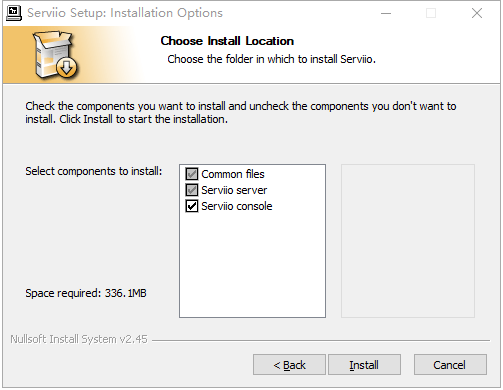The width and height of the screenshot is (503, 390).
Task: Toggle the Serviio console checkbox
Action: (192, 206)
